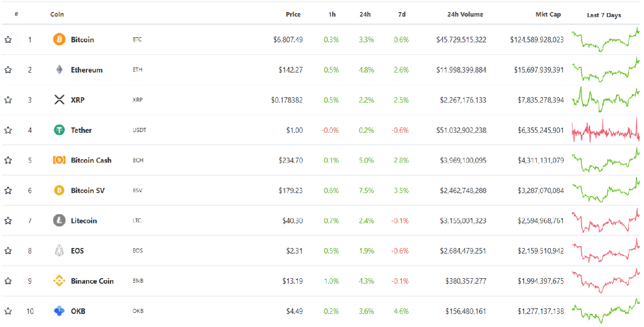The image size is (644, 327).
Task: Click the Bitcoin orange logo icon
Action: [59, 39]
